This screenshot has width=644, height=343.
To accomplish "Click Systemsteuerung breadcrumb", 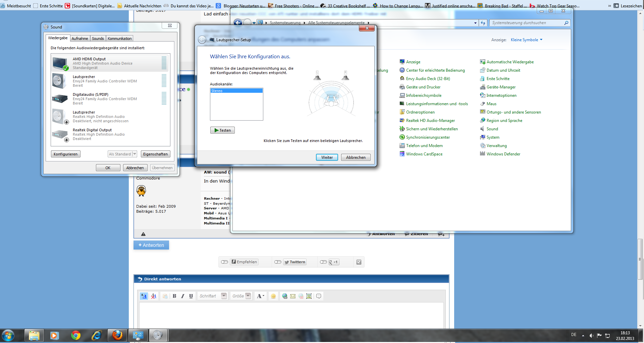I will [285, 23].
